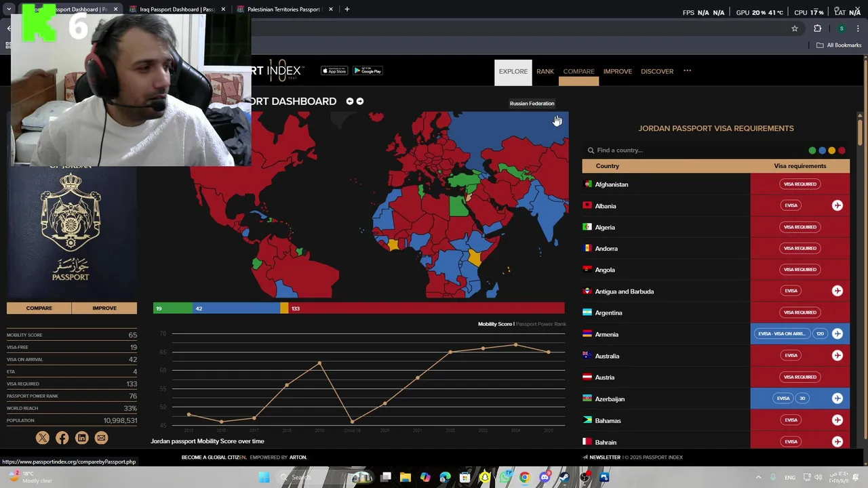Screen dimensions: 868x488
Task: Click red 133 visa-required bar segment
Action: pyautogui.click(x=426, y=308)
